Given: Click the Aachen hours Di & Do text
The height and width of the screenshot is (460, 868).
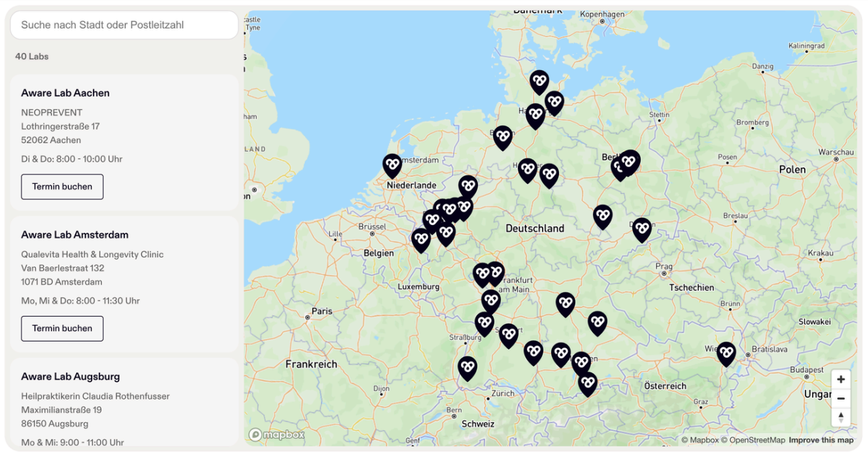Looking at the screenshot, I should (72, 159).
